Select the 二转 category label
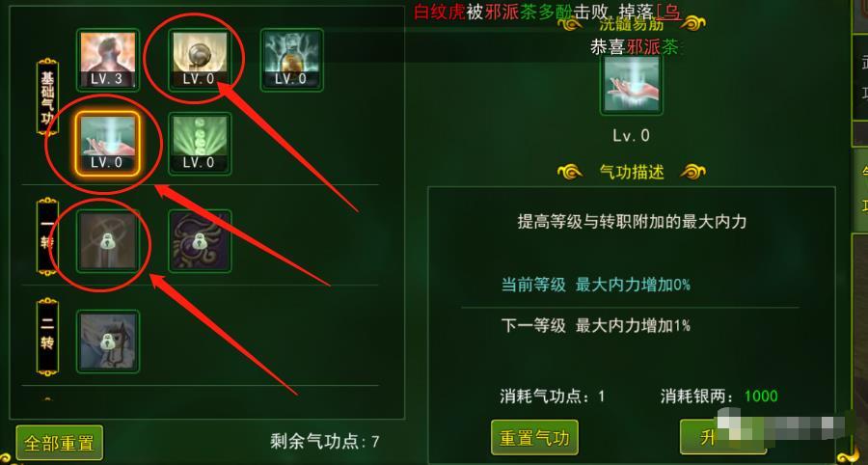This screenshot has height=465, width=868. point(47,337)
